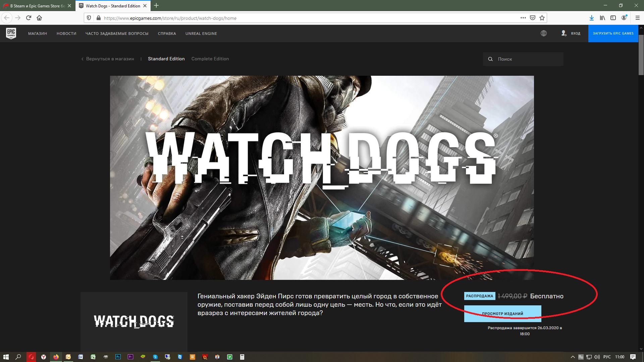Open Calculator from the taskbar

click(x=242, y=357)
